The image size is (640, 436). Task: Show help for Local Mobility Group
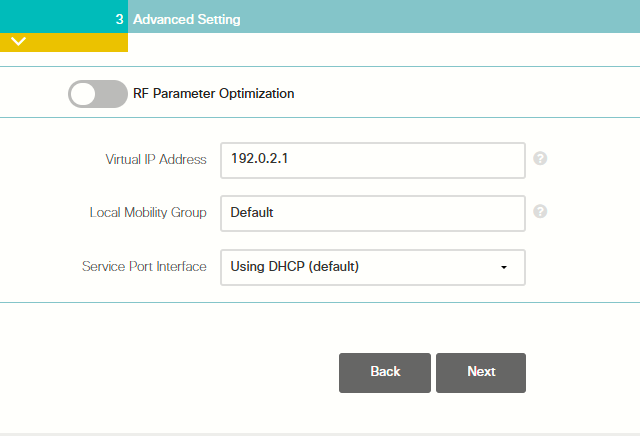point(540,211)
